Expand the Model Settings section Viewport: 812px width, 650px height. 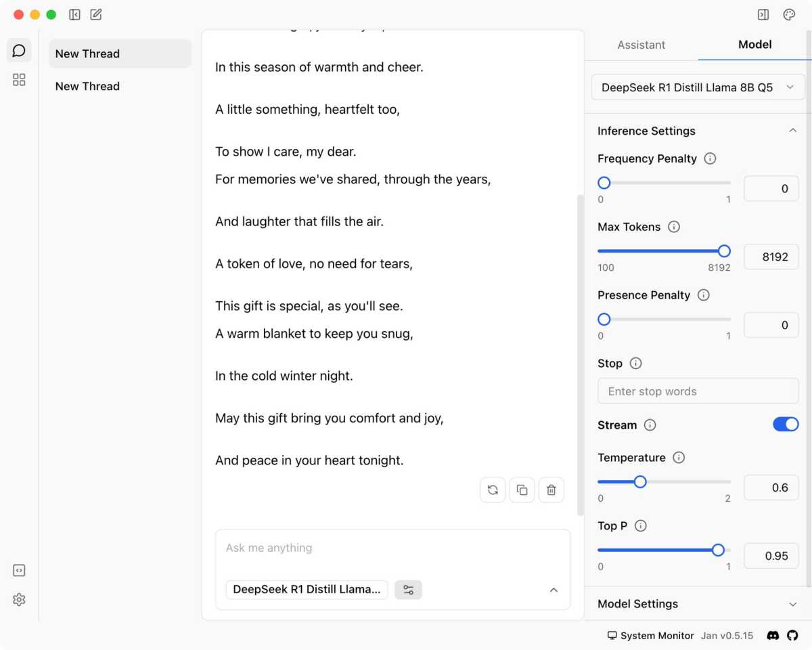(793, 604)
